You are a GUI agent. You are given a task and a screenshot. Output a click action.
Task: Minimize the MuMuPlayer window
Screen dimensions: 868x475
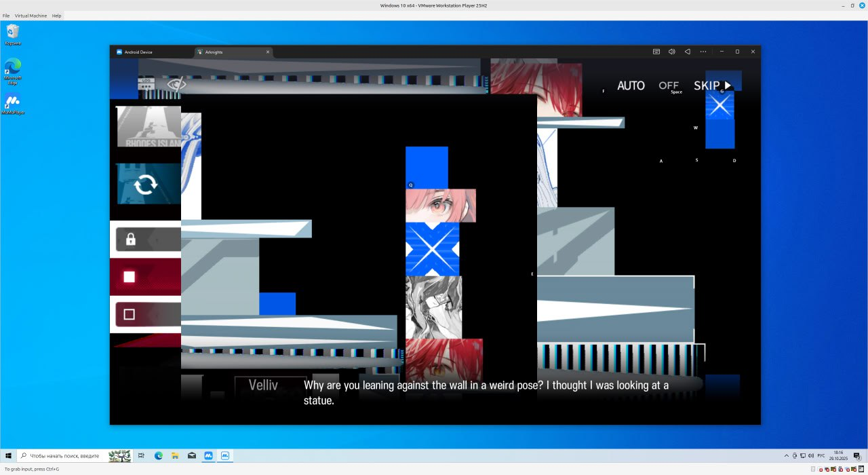[721, 52]
